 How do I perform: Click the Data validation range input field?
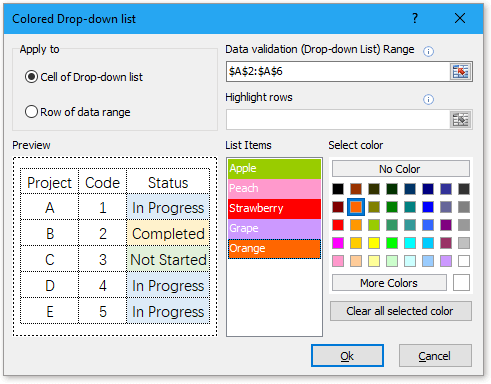(x=338, y=71)
